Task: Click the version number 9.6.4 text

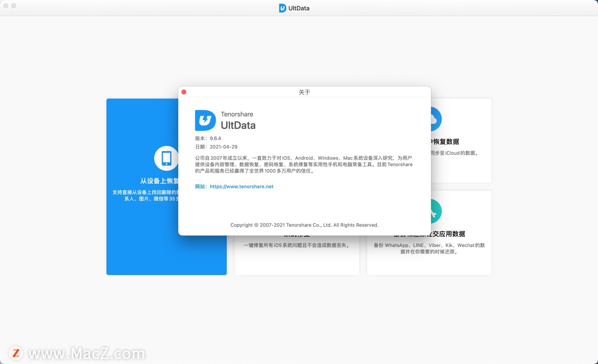Action: tap(215, 138)
